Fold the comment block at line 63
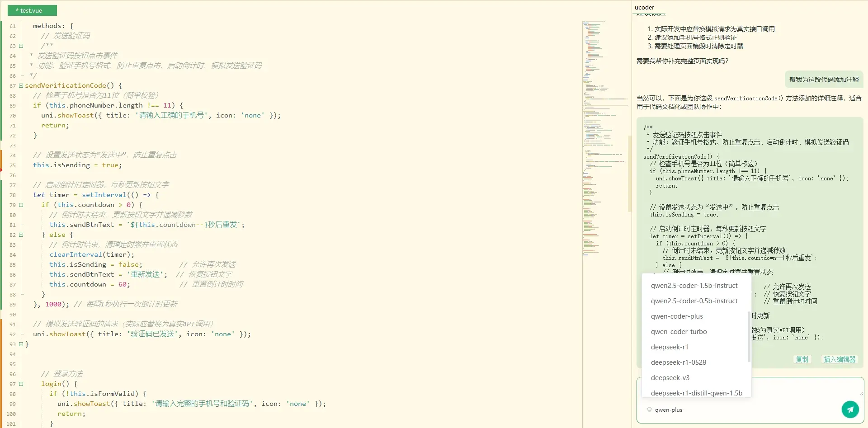The width and height of the screenshot is (868, 428). tap(21, 46)
